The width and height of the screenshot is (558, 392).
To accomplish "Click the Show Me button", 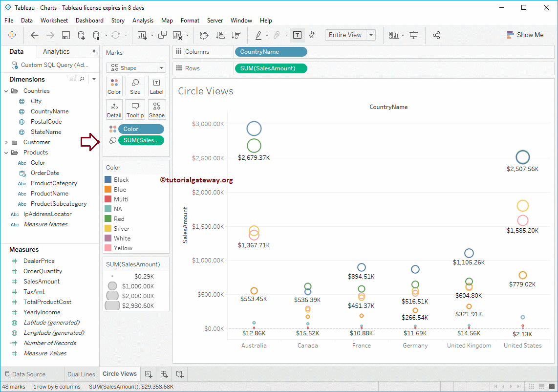I will (x=525, y=35).
